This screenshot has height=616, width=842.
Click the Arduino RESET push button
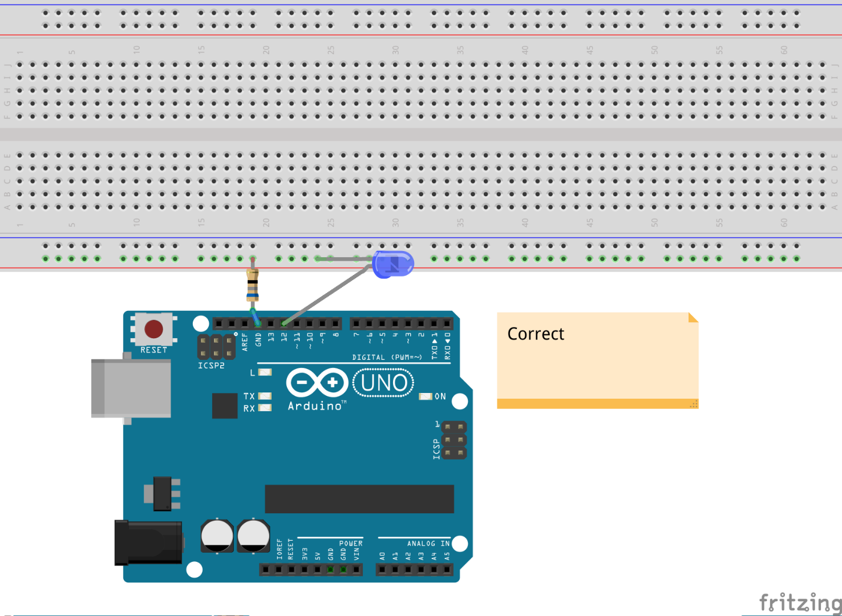153,330
